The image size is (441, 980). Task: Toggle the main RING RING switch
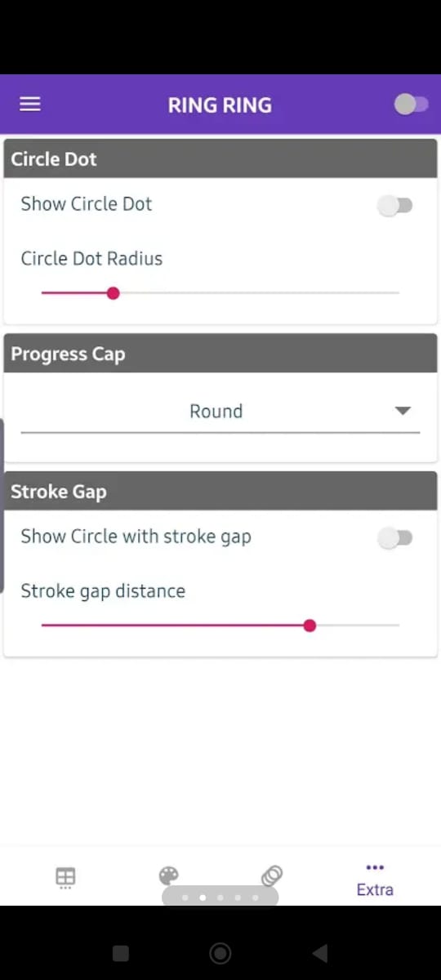[411, 105]
